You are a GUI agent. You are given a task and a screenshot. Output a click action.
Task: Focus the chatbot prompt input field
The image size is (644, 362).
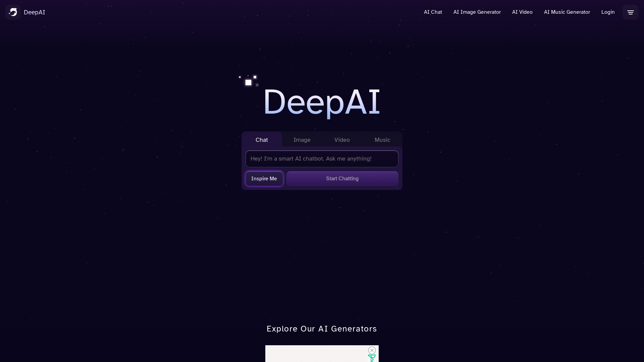[322, 159]
